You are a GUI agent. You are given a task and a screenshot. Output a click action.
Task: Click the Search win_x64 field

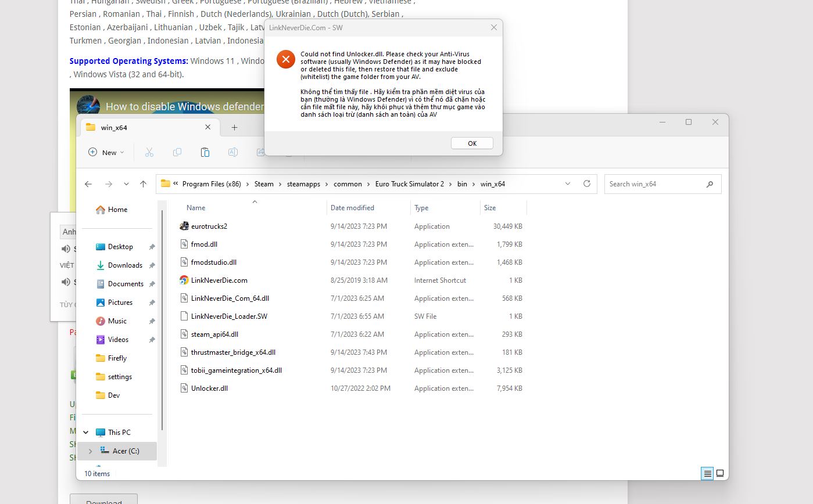click(x=656, y=184)
